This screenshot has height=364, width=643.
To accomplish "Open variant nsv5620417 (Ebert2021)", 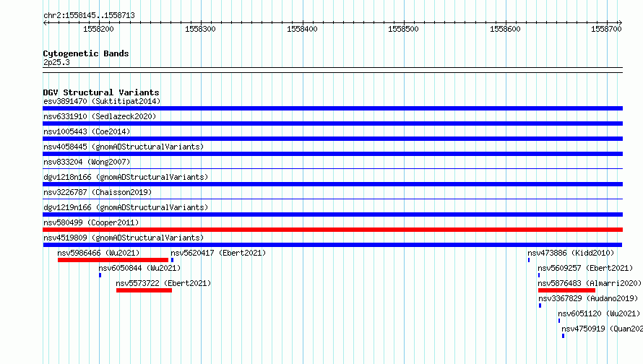I will pos(218,253).
